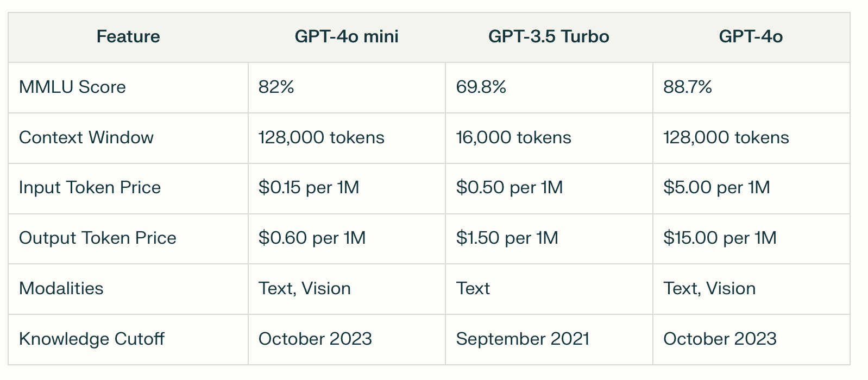Click the Knowledge Cutoff row label
The width and height of the screenshot is (868, 380).
point(92,339)
